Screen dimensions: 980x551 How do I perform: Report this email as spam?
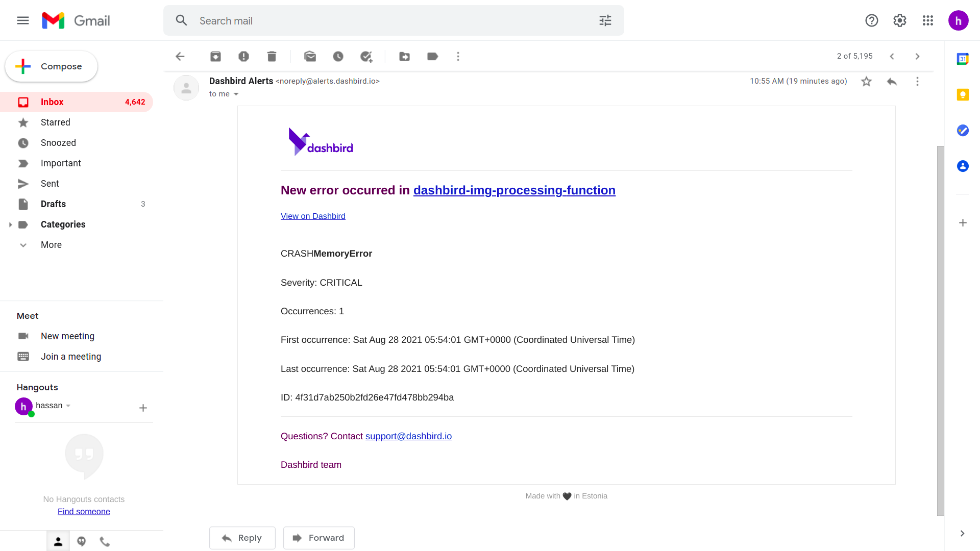click(244, 56)
